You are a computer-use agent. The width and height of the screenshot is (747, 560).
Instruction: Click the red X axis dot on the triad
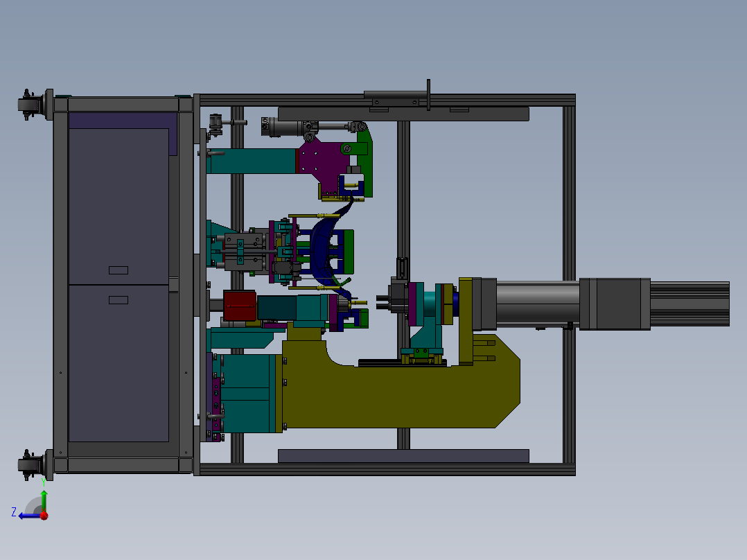pyautogui.click(x=44, y=516)
